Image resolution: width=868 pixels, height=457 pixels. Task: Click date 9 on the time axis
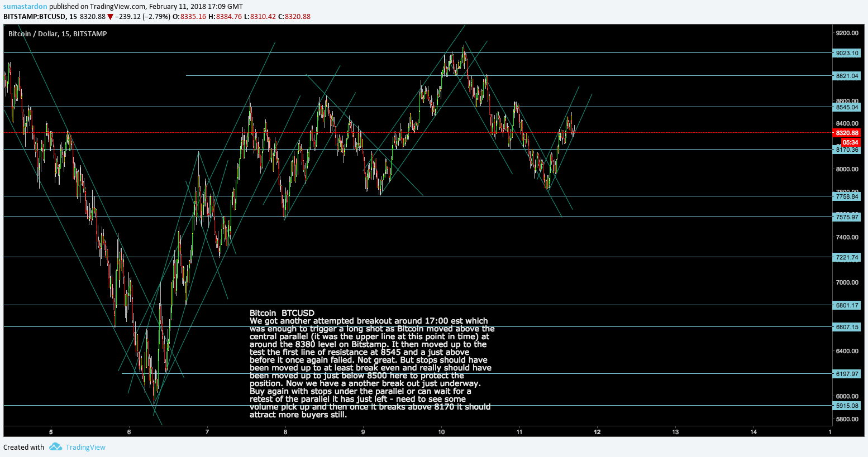point(363,432)
